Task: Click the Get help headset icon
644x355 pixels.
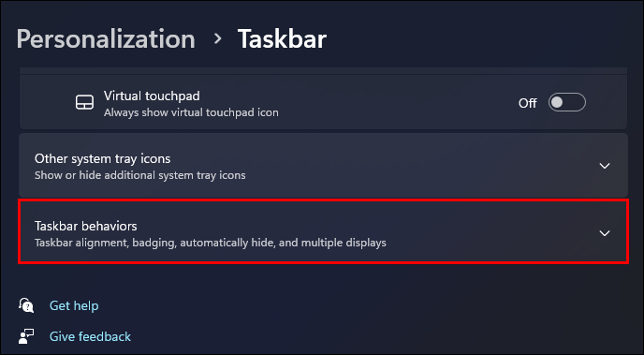Action: tap(26, 305)
